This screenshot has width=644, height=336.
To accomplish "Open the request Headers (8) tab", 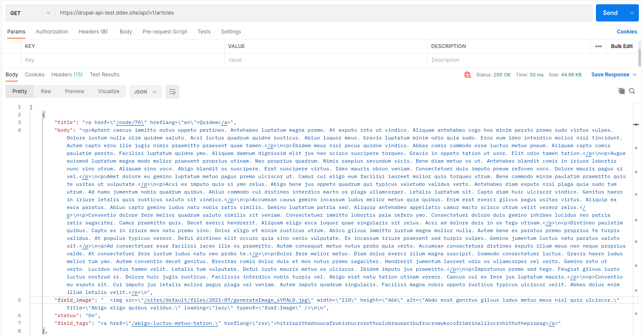I will point(93,32).
